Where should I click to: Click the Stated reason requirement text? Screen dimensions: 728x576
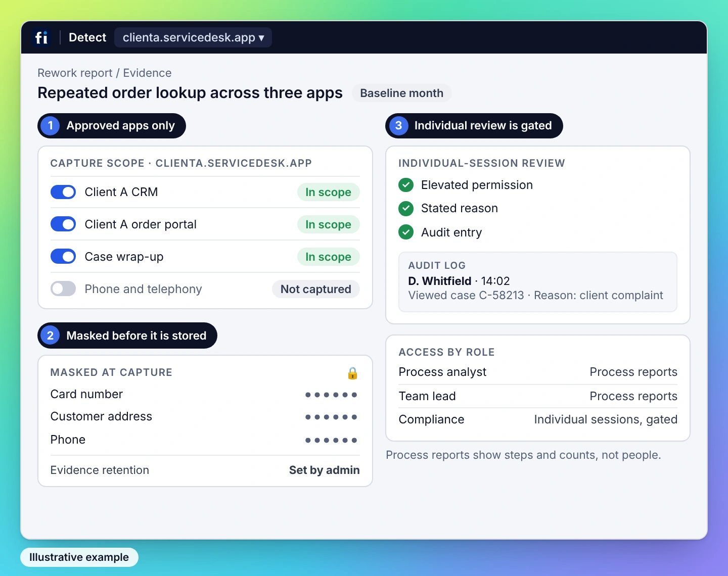460,208
